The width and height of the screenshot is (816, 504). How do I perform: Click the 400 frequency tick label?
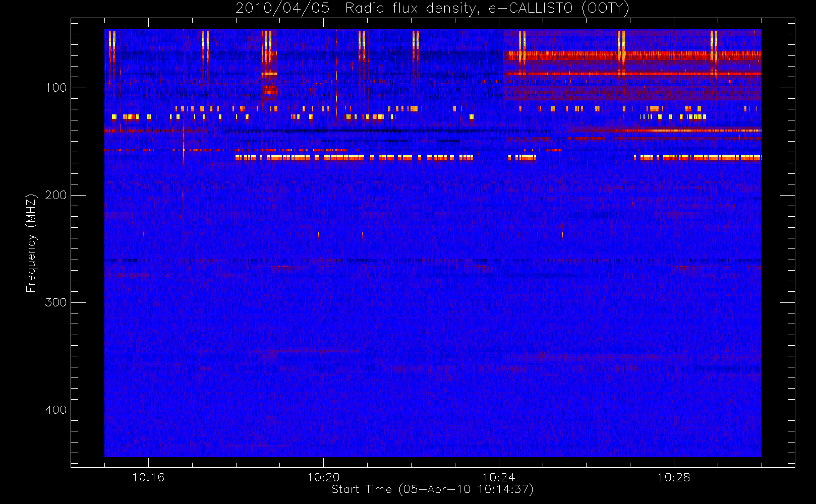tap(56, 410)
